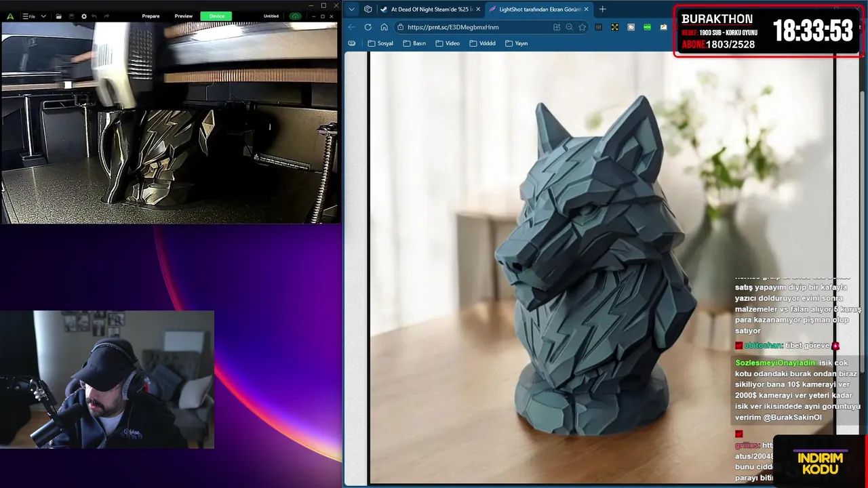Reload the prnt.sc page

pos(368,27)
